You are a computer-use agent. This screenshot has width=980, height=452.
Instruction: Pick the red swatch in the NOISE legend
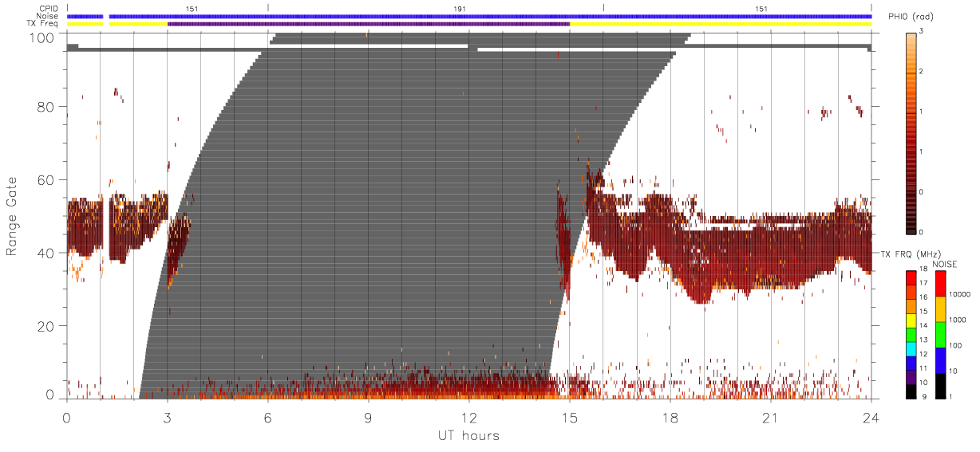[940, 284]
